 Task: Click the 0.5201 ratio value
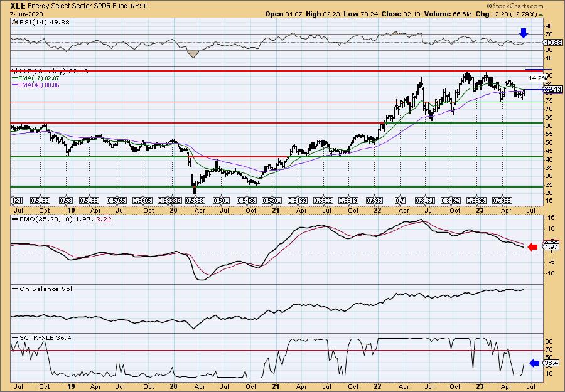(272, 200)
